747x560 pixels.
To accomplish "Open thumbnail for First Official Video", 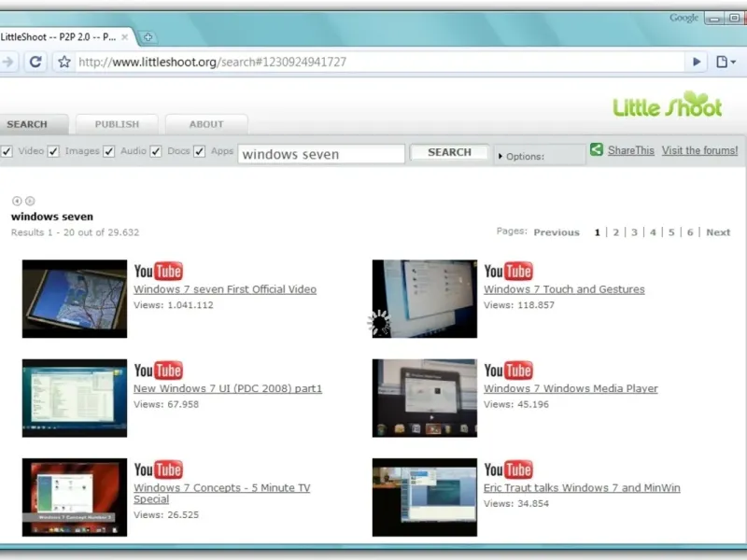I will (75, 299).
